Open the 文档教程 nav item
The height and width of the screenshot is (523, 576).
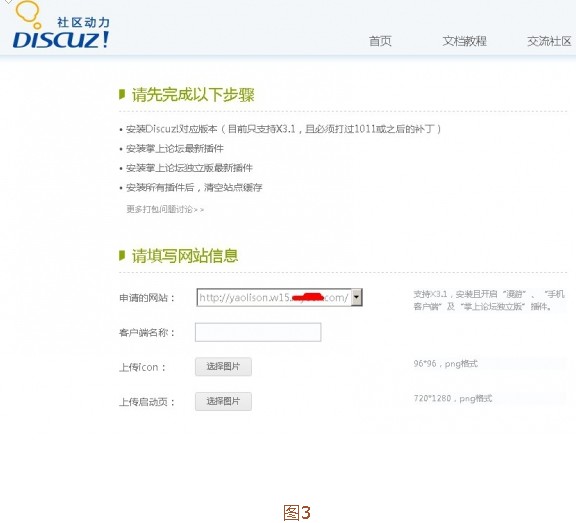pos(464,41)
